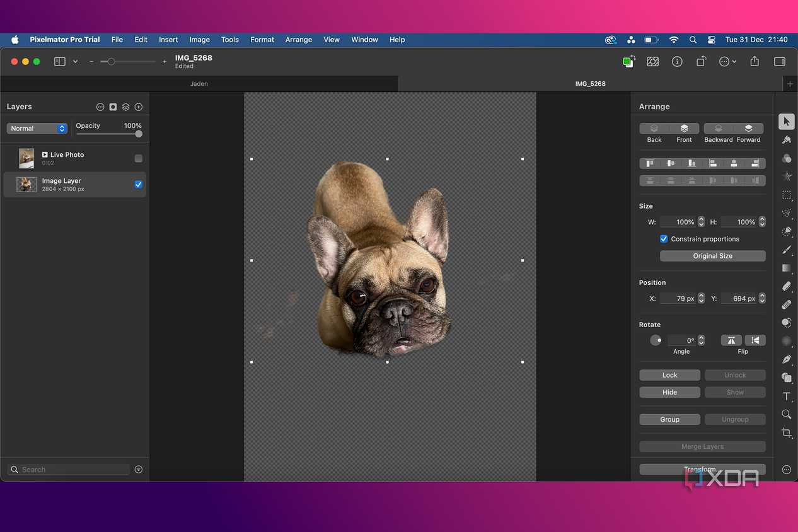The height and width of the screenshot is (532, 798).
Task: Switch to the Jaden tab
Action: pyautogui.click(x=199, y=83)
